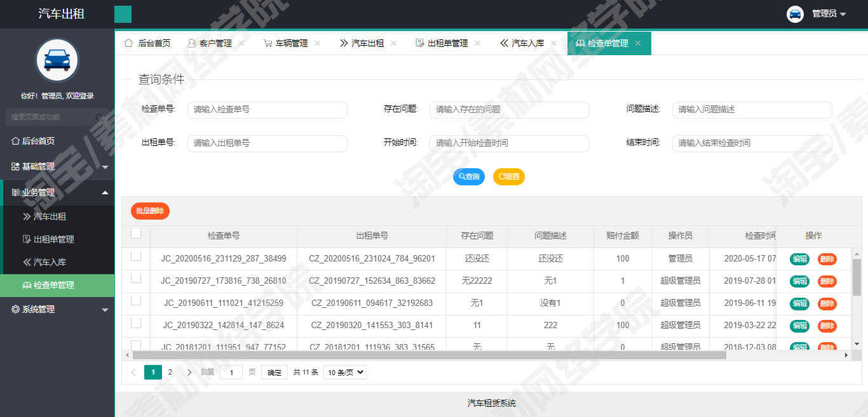Check the row JC_20200516_231129_287_38499

[x=136, y=256]
